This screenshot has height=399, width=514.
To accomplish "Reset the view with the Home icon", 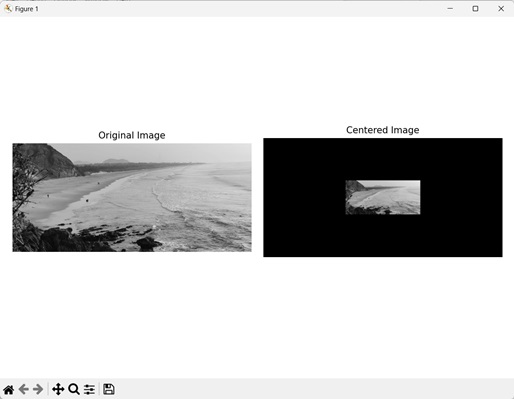I will click(x=9, y=389).
